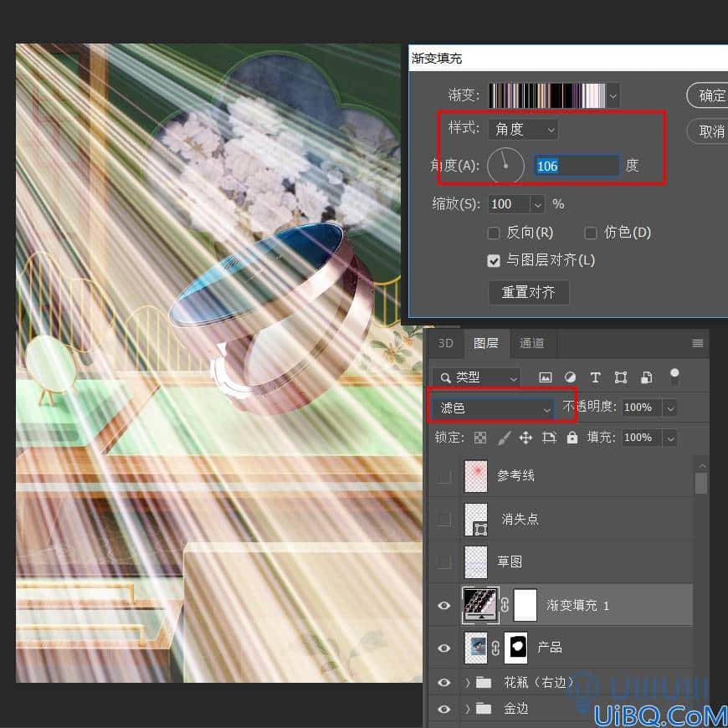
Task: Click the 不透明度 100% field
Action: (x=642, y=408)
